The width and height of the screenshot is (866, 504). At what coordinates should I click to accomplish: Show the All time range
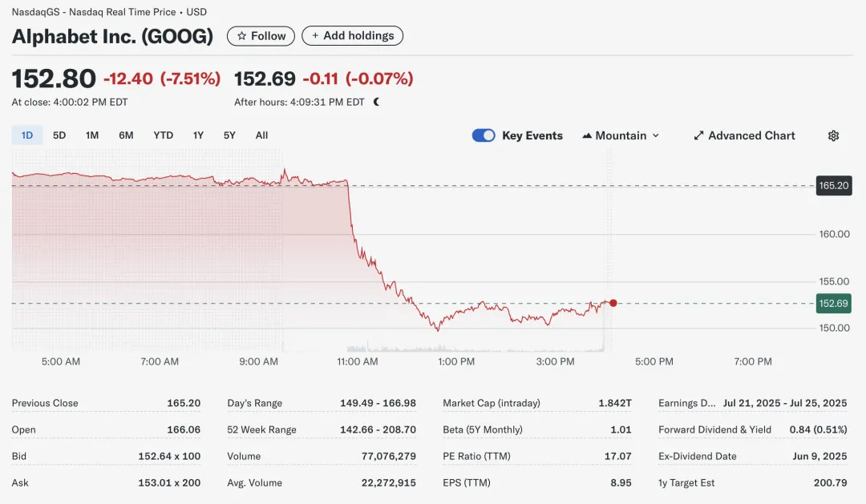(x=261, y=135)
